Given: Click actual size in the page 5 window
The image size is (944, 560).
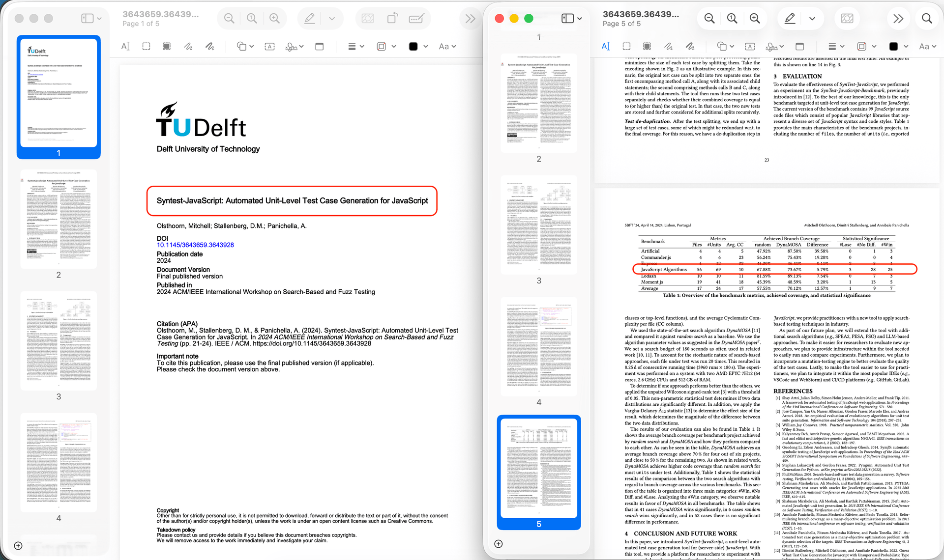Looking at the screenshot, I should (x=732, y=19).
